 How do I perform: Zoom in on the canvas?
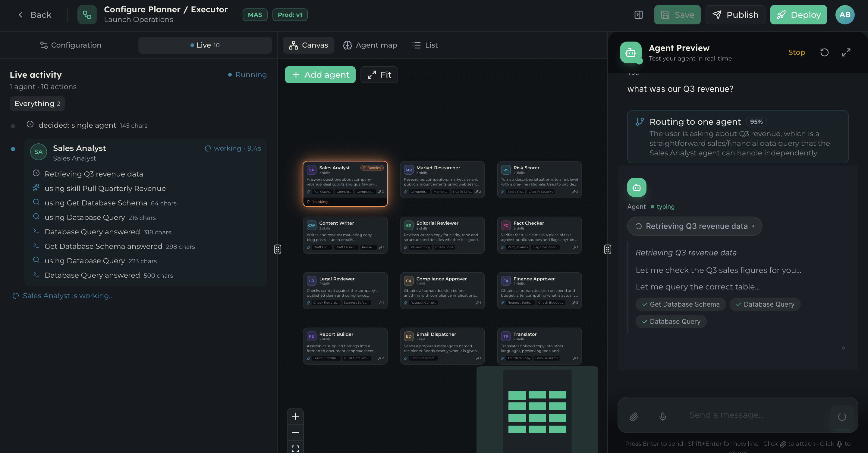coord(295,416)
